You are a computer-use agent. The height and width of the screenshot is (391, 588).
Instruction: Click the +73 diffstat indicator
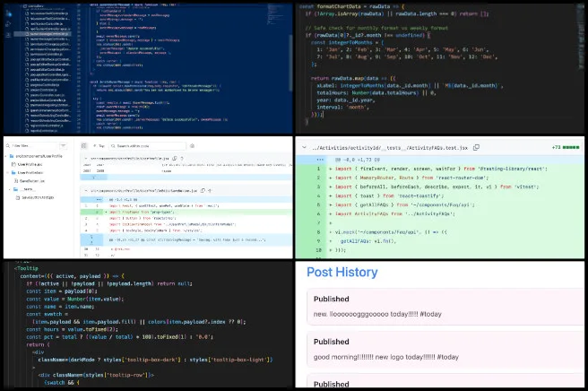click(566, 147)
